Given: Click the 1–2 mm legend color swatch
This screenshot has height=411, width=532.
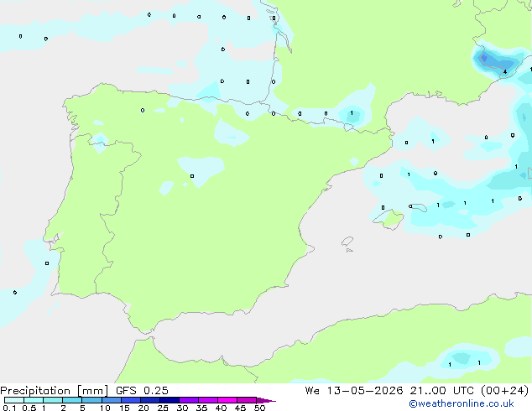Looking at the screenshot, I should point(53,400).
